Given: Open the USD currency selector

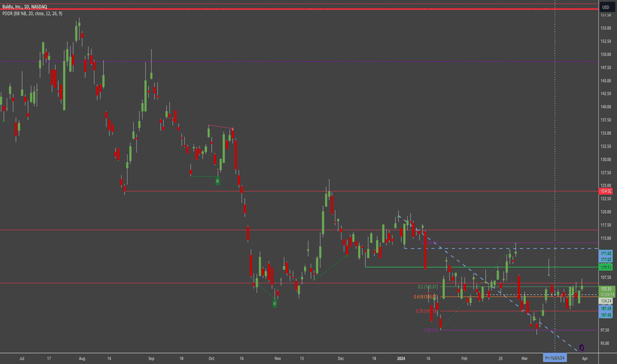Looking at the screenshot, I should click(606, 7).
